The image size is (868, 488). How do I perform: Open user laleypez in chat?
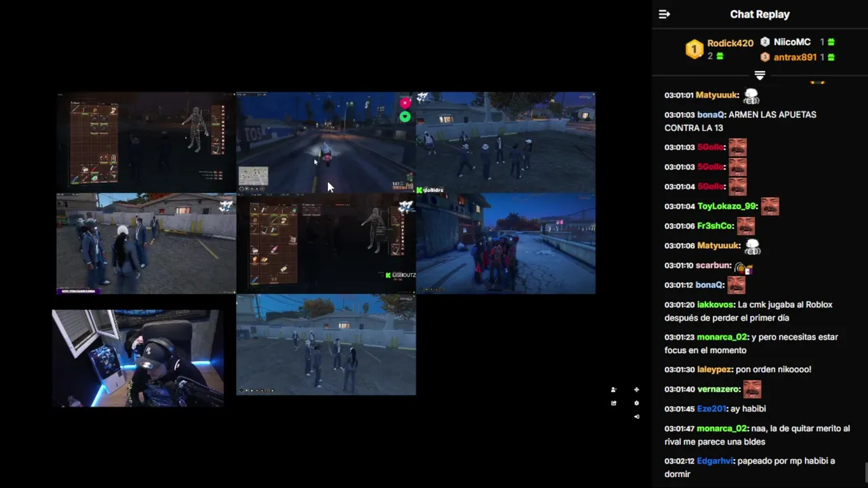click(x=715, y=370)
